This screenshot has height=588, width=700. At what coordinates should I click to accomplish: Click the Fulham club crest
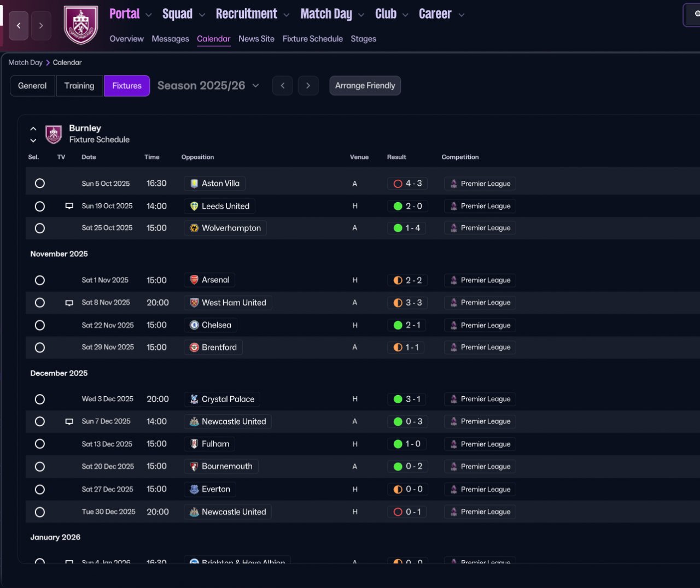194,444
